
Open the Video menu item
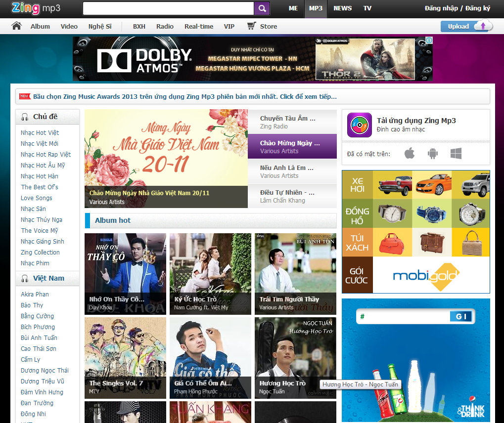69,26
